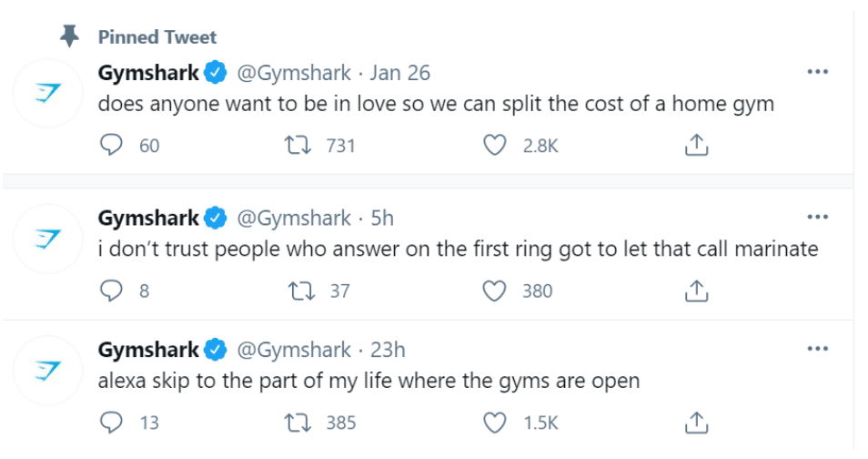Share the alexa gyms are open tweet
The image size is (868, 459).
[696, 423]
